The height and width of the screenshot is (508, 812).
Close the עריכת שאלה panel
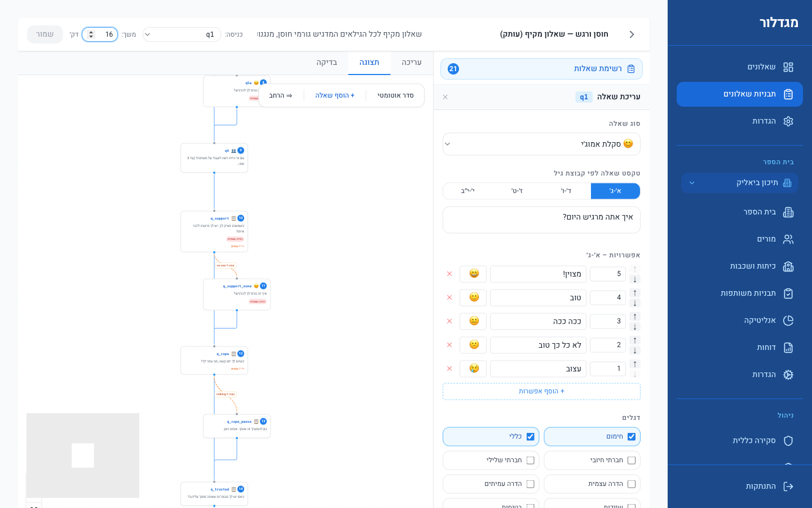coord(445,97)
